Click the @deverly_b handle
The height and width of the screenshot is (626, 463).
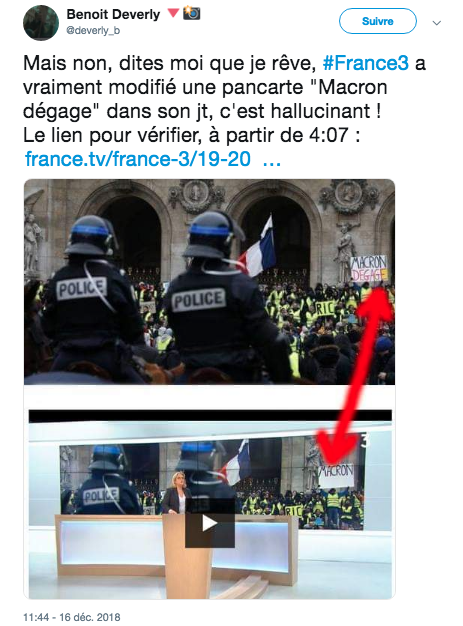(93, 30)
